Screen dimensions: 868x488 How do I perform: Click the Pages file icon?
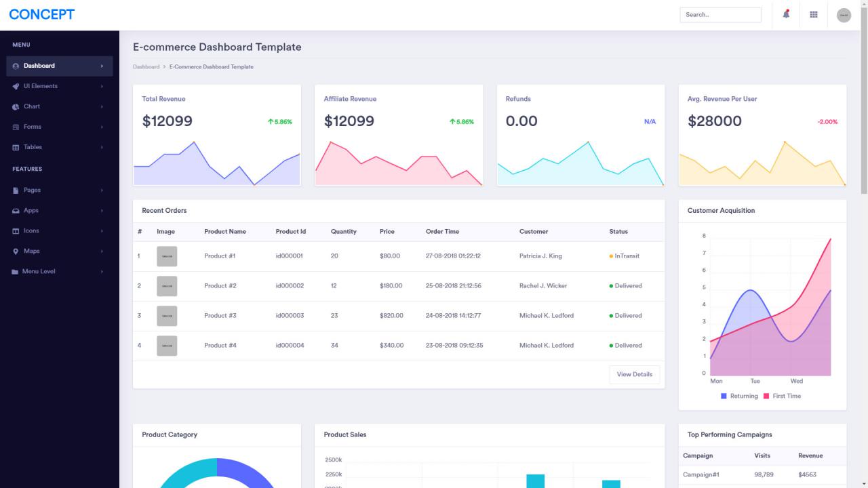click(x=16, y=190)
